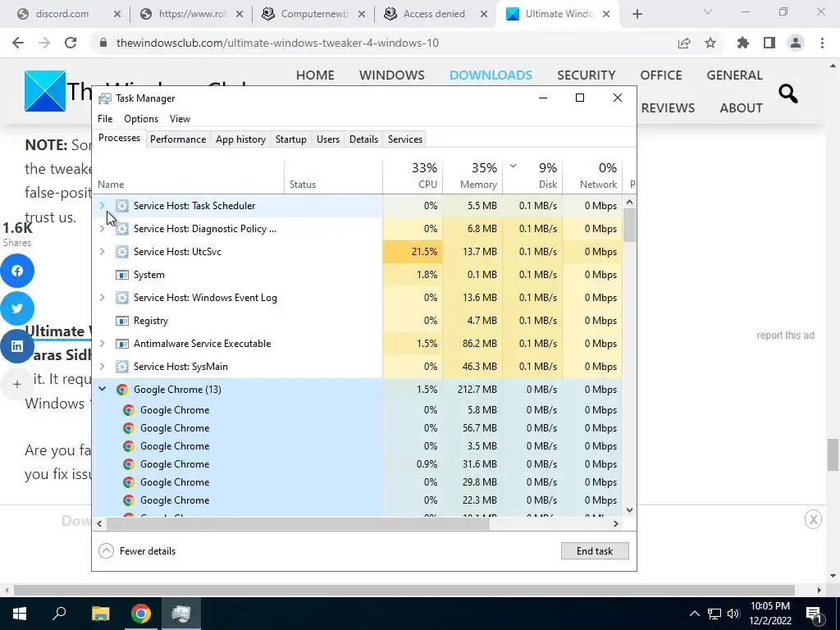Close the discord.com tab
The height and width of the screenshot is (630, 840).
117,15
